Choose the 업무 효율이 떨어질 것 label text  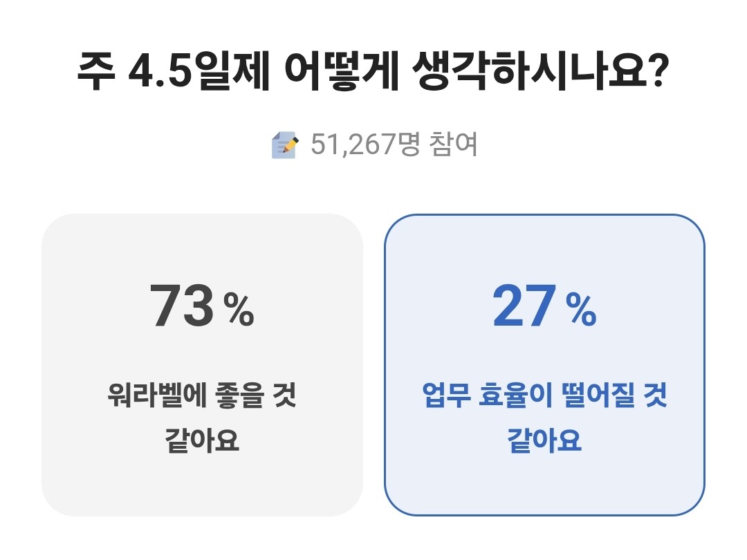point(544,399)
